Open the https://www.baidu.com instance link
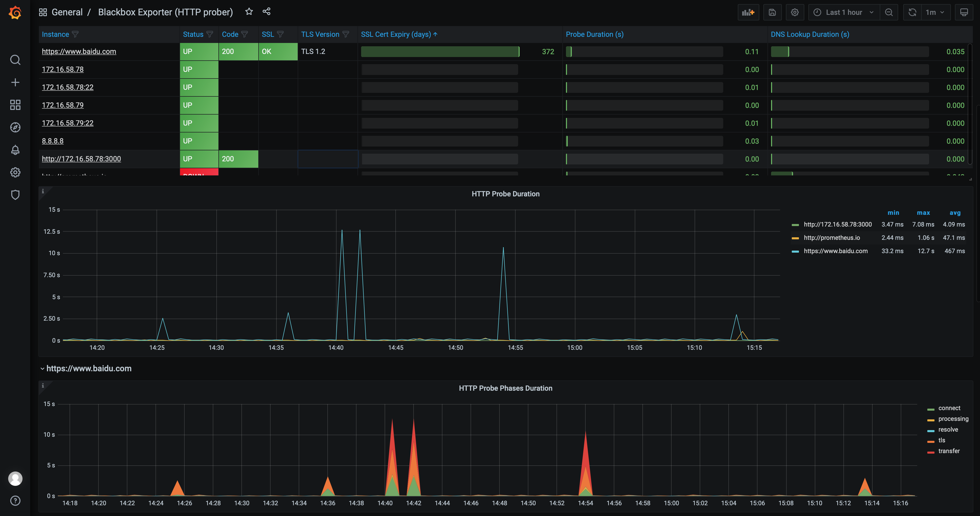980x516 pixels. pyautogui.click(x=79, y=51)
